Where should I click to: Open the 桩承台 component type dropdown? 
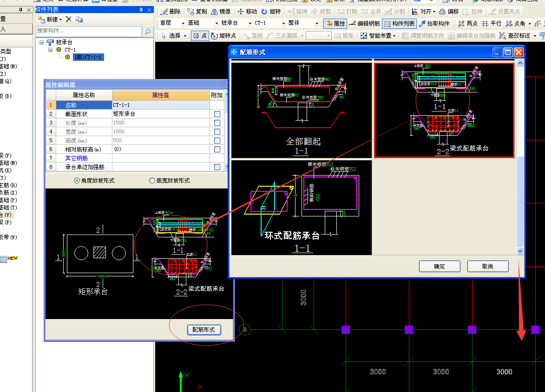tap(250, 23)
